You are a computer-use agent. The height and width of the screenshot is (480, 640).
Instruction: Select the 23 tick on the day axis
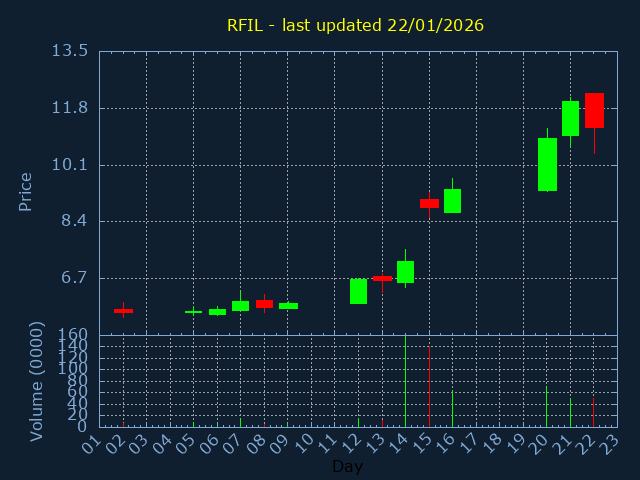pyautogui.click(x=608, y=443)
